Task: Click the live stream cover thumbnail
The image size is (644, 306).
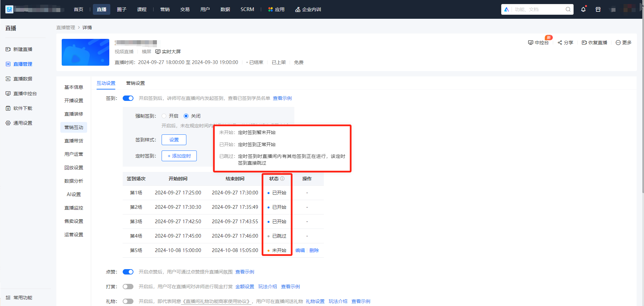Action: point(85,52)
